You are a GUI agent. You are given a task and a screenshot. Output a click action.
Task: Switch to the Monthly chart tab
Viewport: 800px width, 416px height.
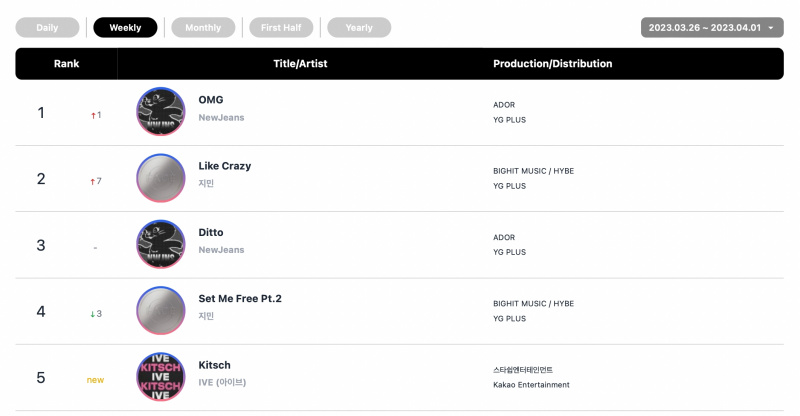(203, 28)
